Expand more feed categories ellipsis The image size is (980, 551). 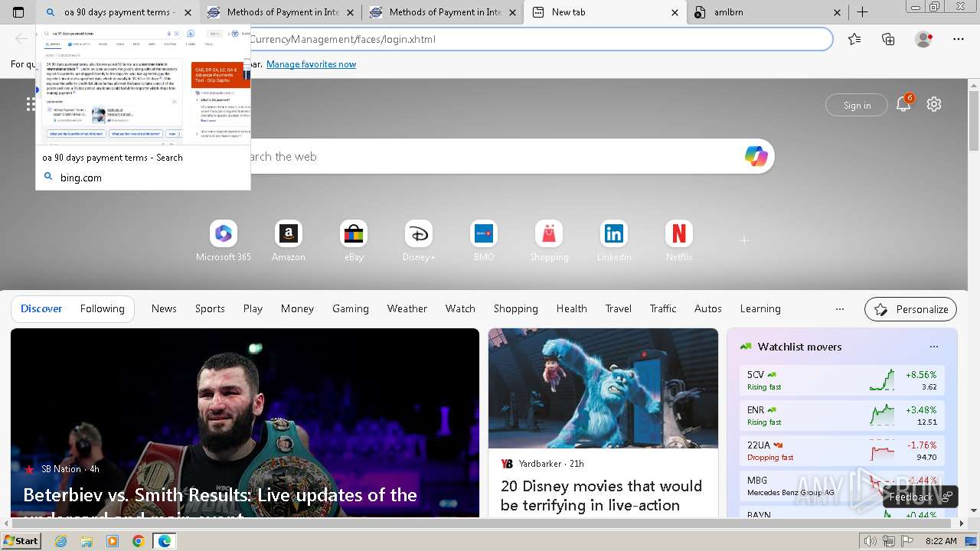coord(840,309)
